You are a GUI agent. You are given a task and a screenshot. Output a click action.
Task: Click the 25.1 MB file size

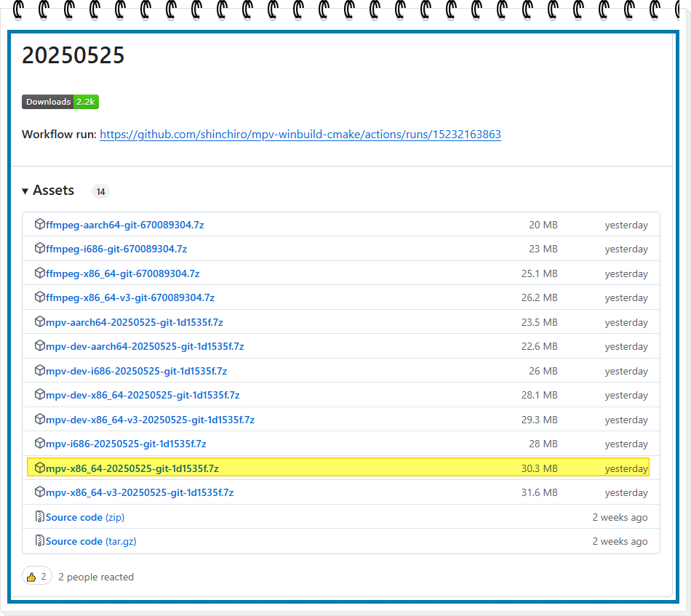click(540, 273)
